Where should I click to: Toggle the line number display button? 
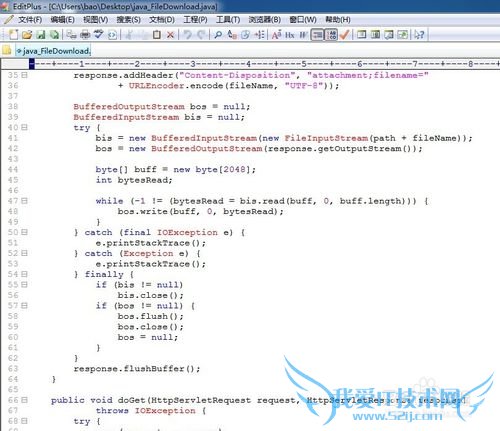[331, 35]
